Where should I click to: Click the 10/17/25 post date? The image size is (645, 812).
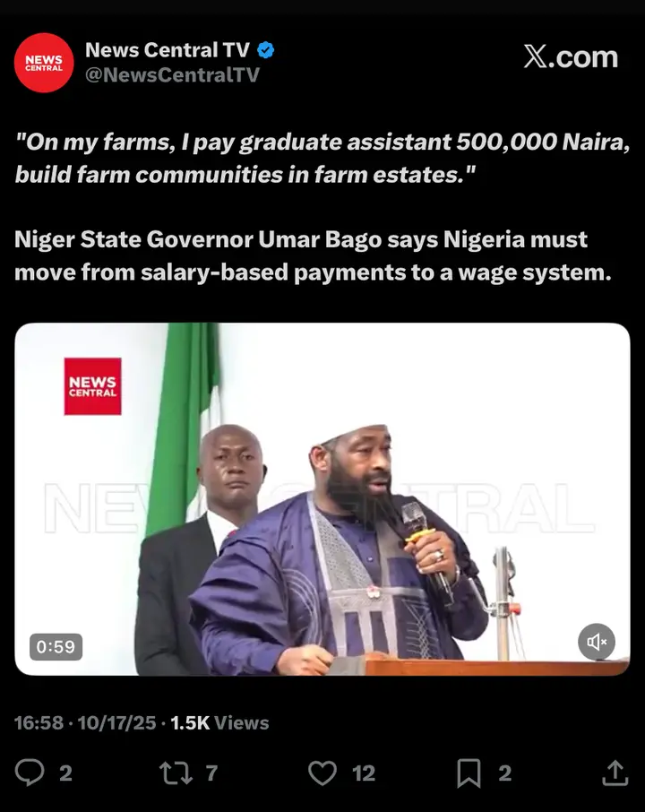[x=116, y=723]
